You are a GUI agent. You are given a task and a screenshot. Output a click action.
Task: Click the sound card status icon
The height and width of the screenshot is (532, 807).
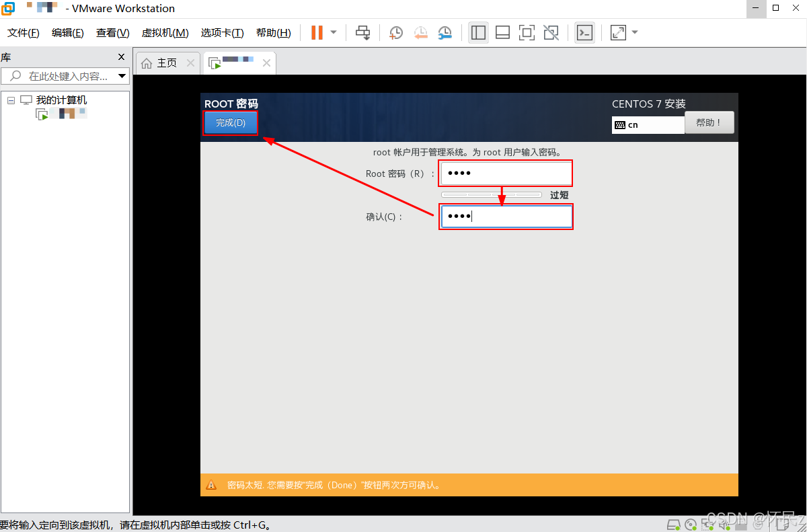coord(723,525)
